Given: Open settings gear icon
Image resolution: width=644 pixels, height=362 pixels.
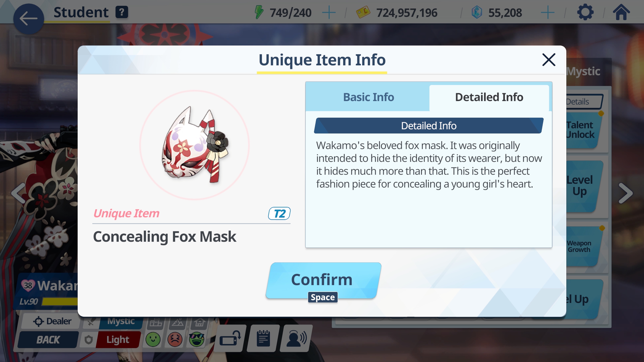Looking at the screenshot, I should pyautogui.click(x=585, y=12).
